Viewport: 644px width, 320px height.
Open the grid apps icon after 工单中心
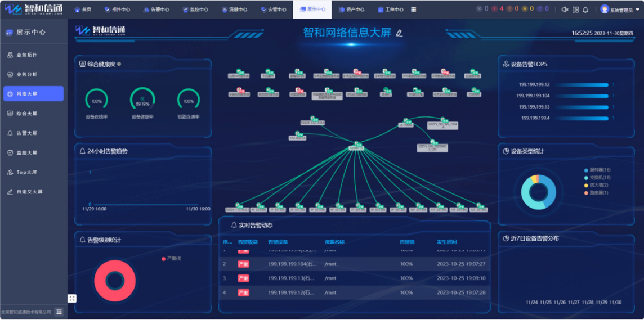[x=414, y=10]
